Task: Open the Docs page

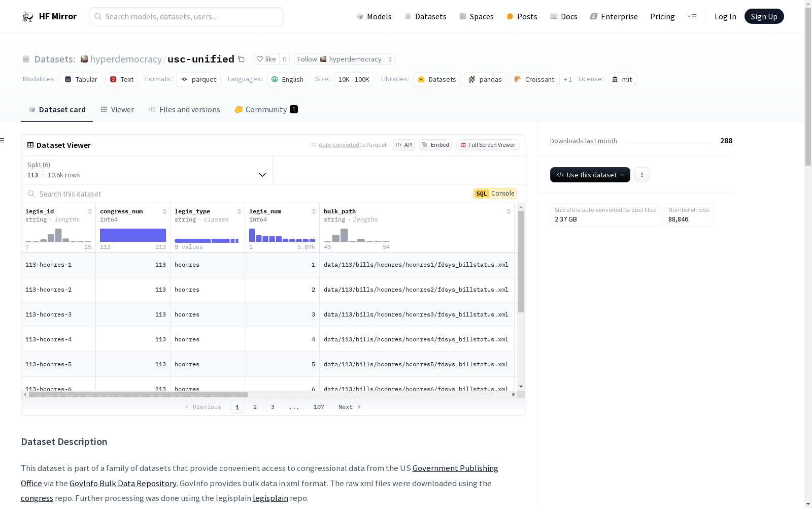Action: (564, 16)
